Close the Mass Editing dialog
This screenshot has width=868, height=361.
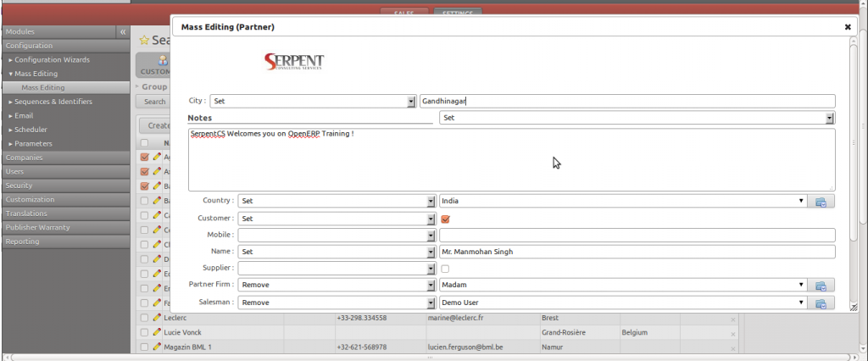coord(847,27)
